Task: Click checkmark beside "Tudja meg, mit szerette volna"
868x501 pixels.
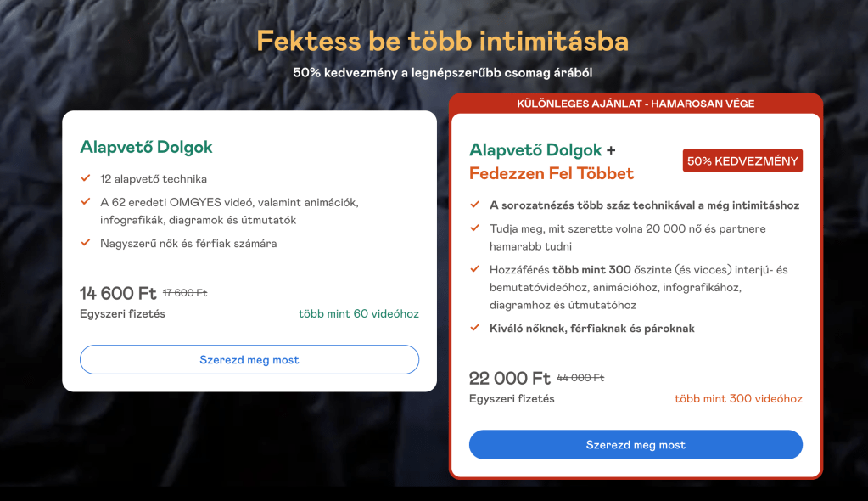Action: pos(474,228)
